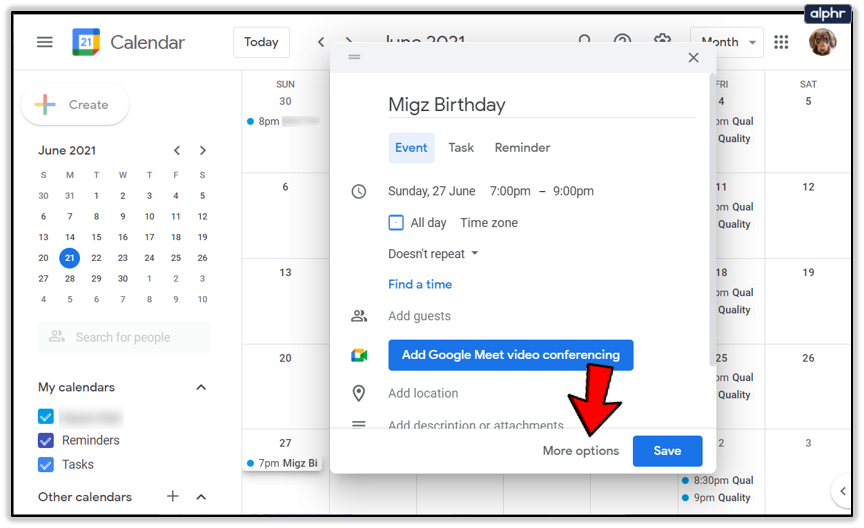Click the Find a time link
Image resolution: width=864 pixels, height=528 pixels.
pos(420,284)
